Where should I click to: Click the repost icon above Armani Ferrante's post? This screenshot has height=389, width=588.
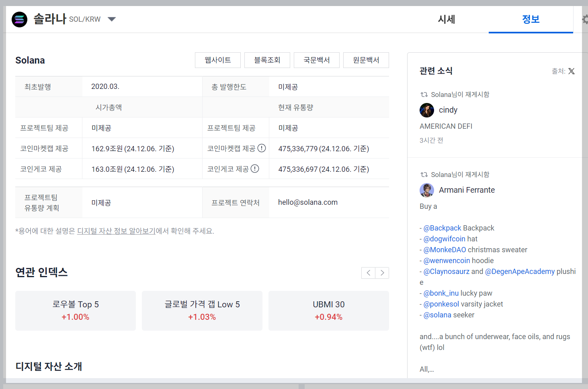click(x=424, y=175)
